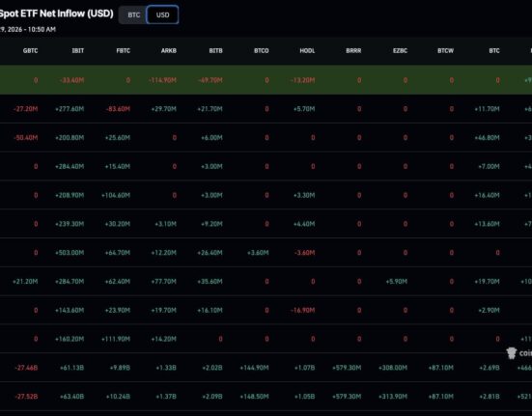Select the +111.90M FBTC cell
This screenshot has height=416, width=532.
coord(116,339)
